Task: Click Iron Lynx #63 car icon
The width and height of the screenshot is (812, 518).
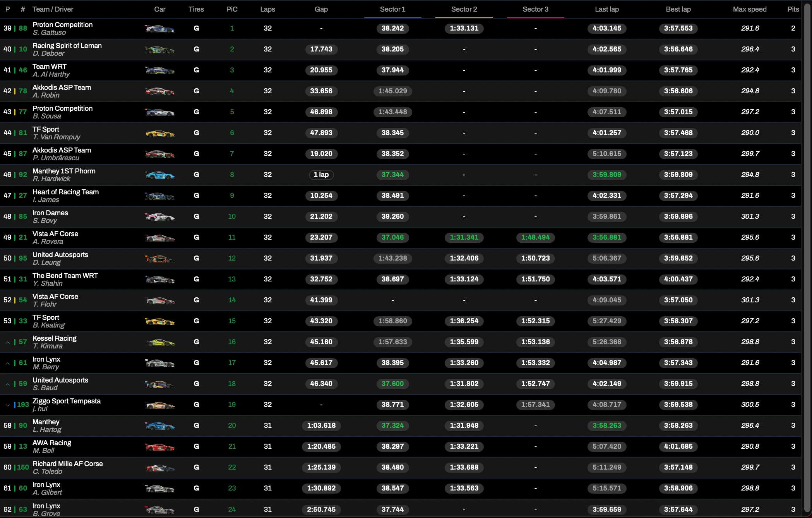Action: tap(159, 509)
